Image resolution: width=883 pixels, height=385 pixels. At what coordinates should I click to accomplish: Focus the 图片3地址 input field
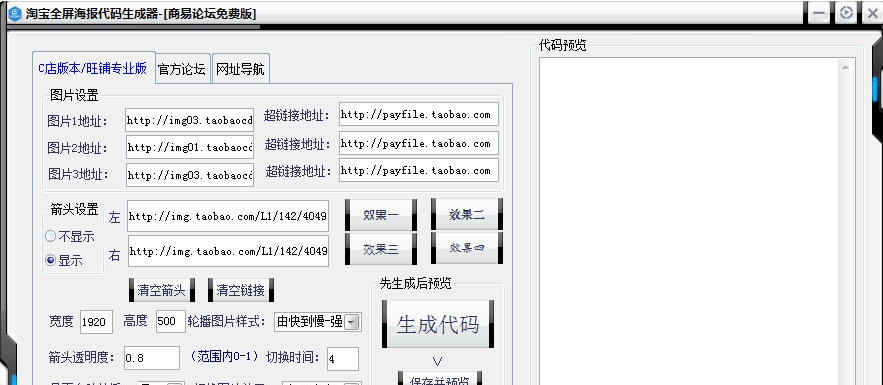point(190,175)
